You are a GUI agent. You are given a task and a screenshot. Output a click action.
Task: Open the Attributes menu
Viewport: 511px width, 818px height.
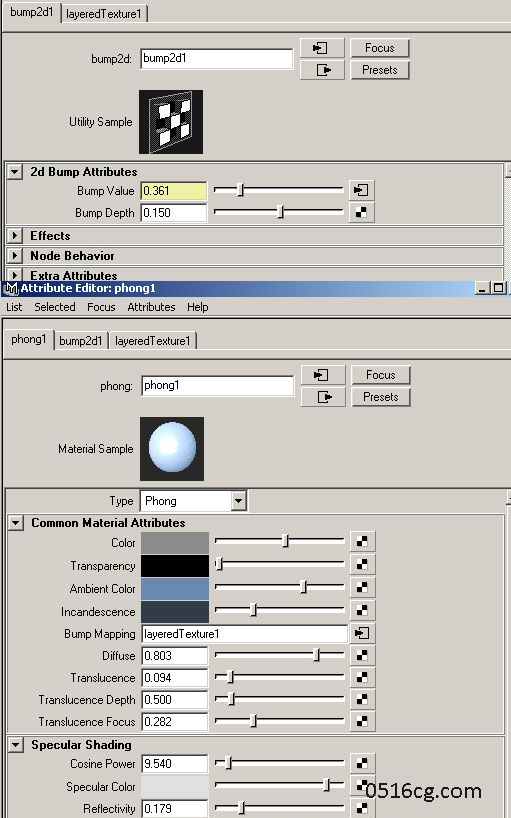coord(151,307)
